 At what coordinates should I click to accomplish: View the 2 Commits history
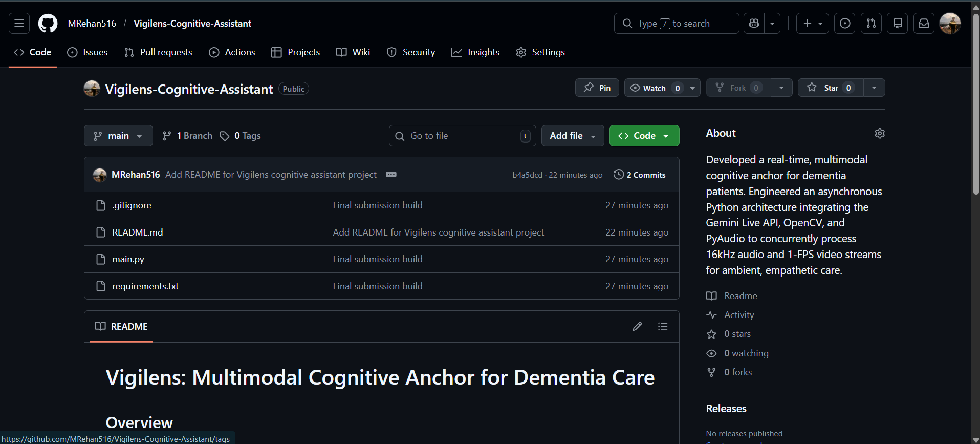(x=640, y=175)
